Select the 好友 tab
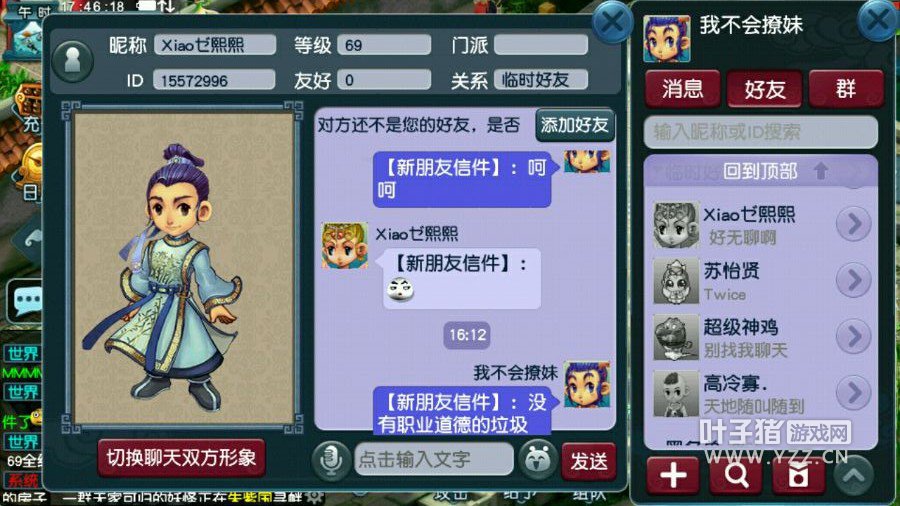 (x=765, y=89)
